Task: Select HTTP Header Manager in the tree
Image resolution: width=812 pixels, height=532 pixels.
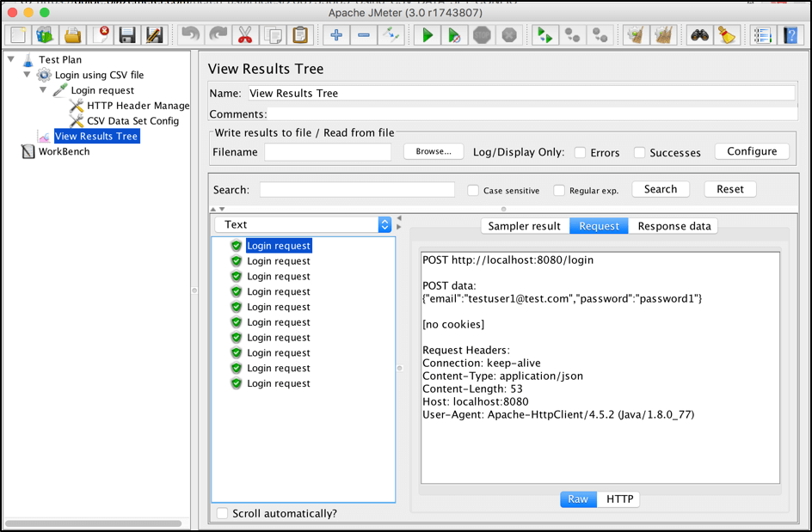Action: (x=138, y=106)
